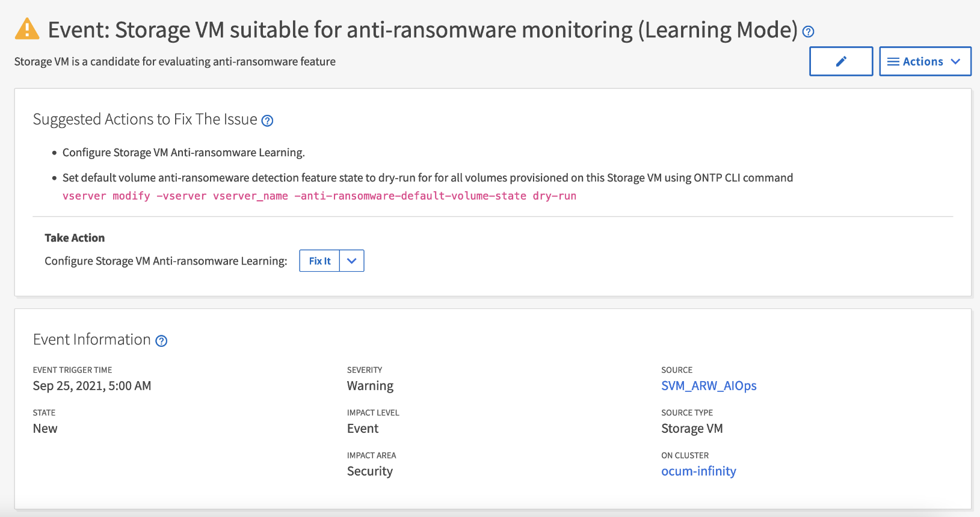This screenshot has height=517, width=980.
Task: Click the New state value
Action: (45, 429)
